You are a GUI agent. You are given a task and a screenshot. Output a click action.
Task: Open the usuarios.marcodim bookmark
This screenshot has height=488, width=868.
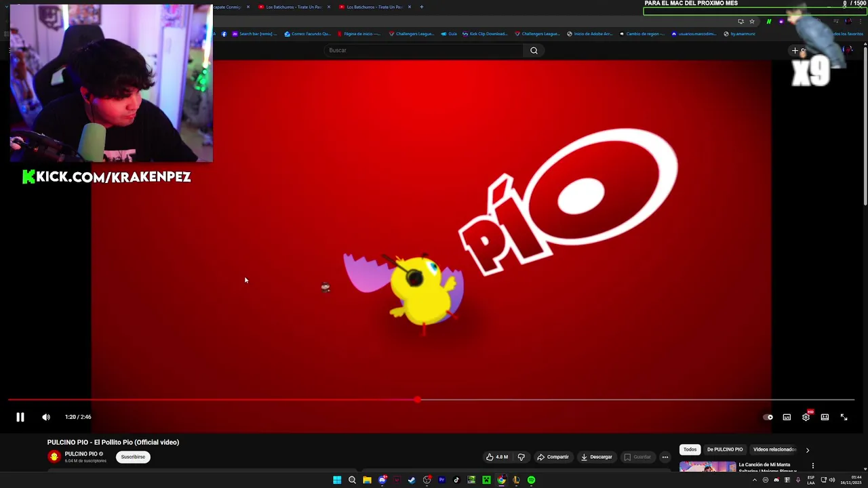click(694, 34)
